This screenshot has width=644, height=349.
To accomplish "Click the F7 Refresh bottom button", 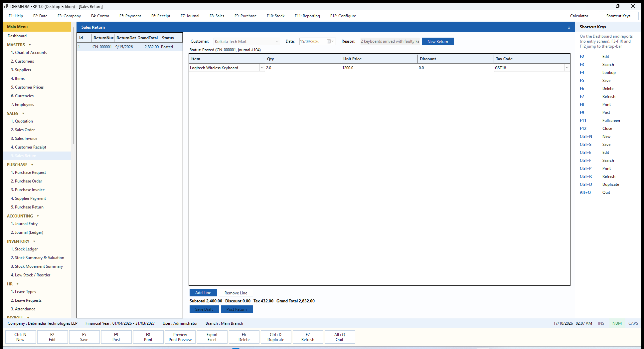I will [x=308, y=337].
